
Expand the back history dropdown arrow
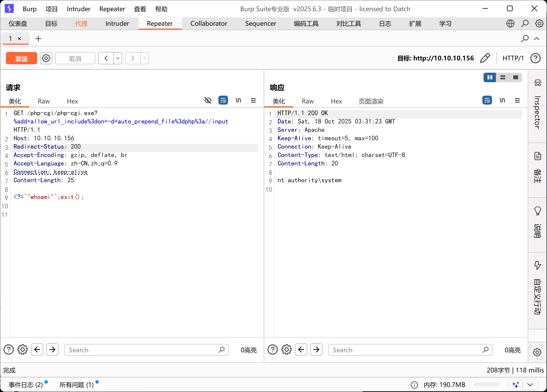point(118,58)
